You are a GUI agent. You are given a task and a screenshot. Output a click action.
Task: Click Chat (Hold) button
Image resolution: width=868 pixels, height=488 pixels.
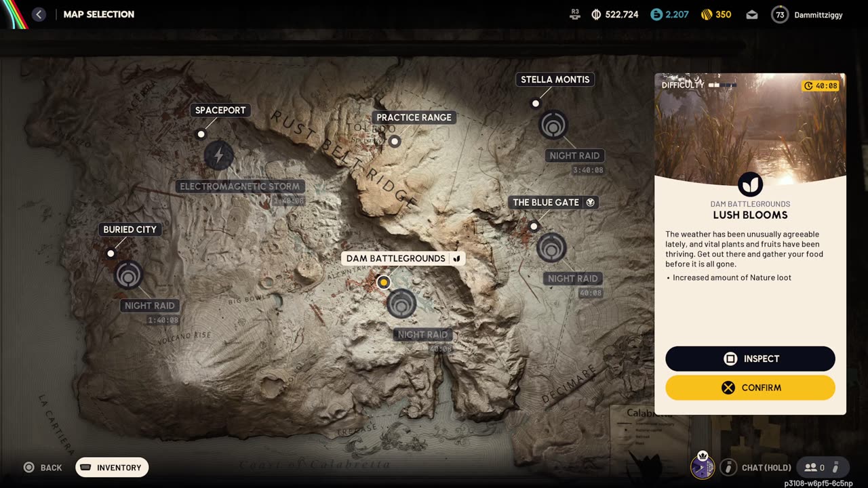(x=766, y=468)
